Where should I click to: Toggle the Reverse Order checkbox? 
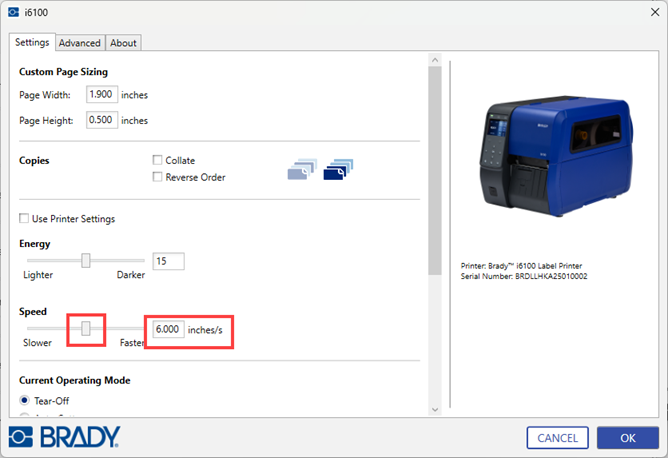pos(157,177)
